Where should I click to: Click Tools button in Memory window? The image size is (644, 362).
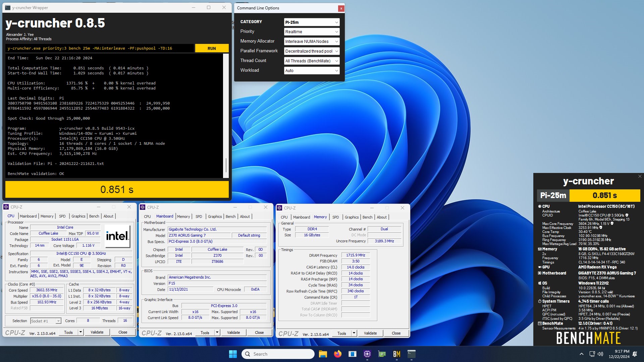[342, 333]
